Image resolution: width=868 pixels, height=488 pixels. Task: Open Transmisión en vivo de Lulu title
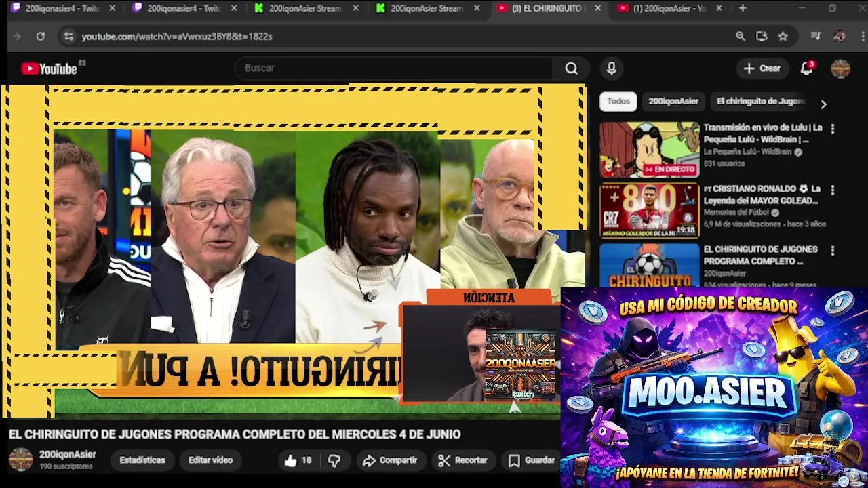tap(763, 134)
